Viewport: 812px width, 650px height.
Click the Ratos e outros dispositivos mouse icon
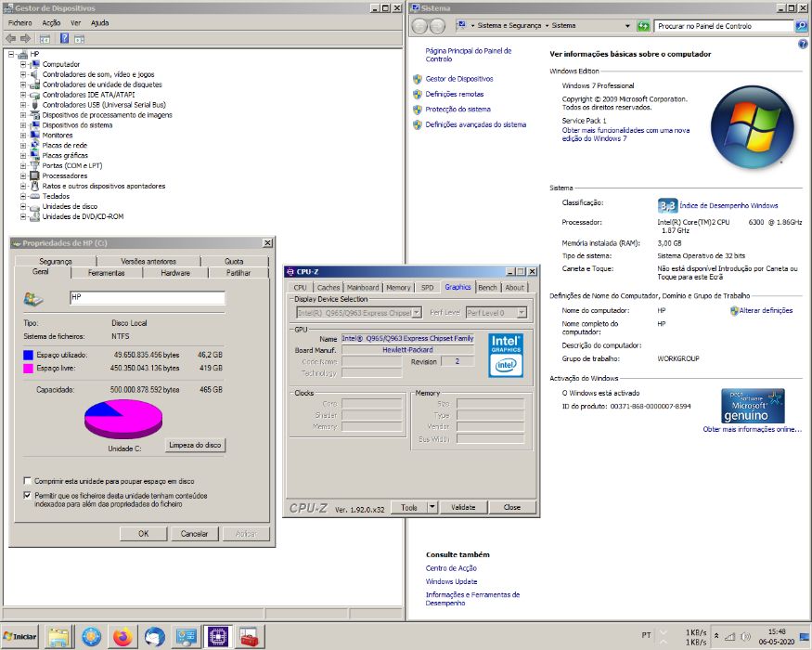click(x=34, y=186)
